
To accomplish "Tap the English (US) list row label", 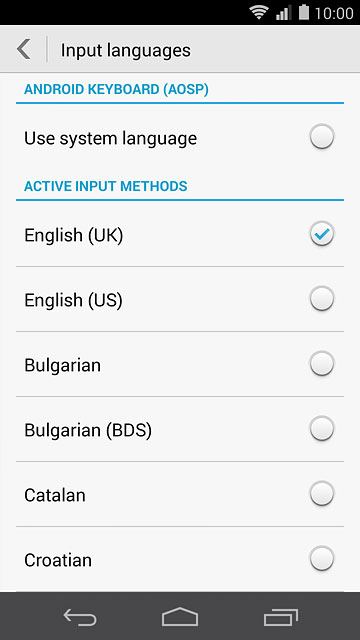I will (73, 300).
